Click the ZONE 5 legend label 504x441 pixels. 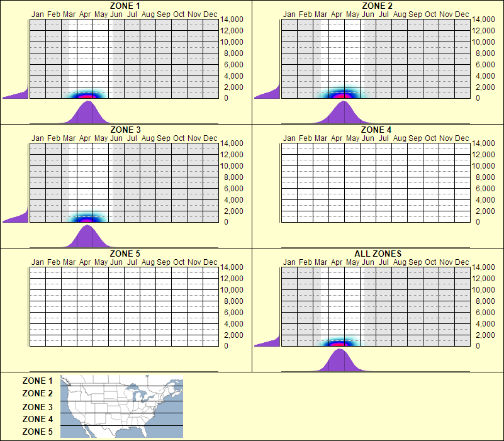coord(36,432)
